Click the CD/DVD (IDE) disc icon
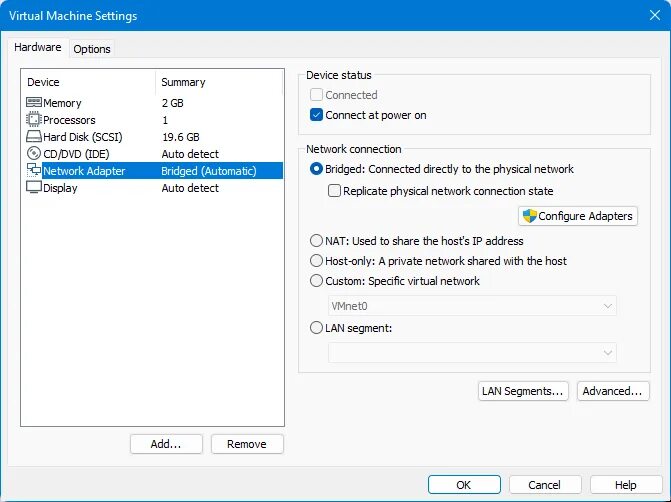 tap(34, 153)
